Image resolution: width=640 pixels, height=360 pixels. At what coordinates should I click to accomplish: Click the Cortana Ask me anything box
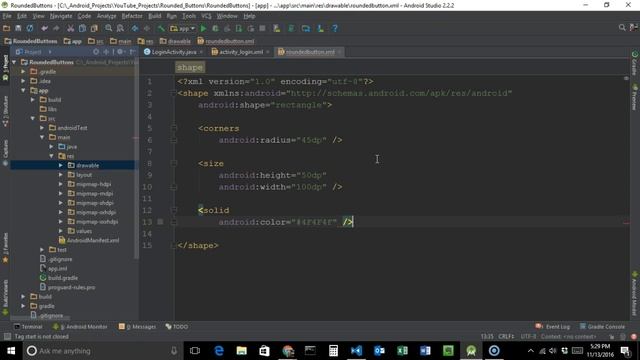(102, 351)
